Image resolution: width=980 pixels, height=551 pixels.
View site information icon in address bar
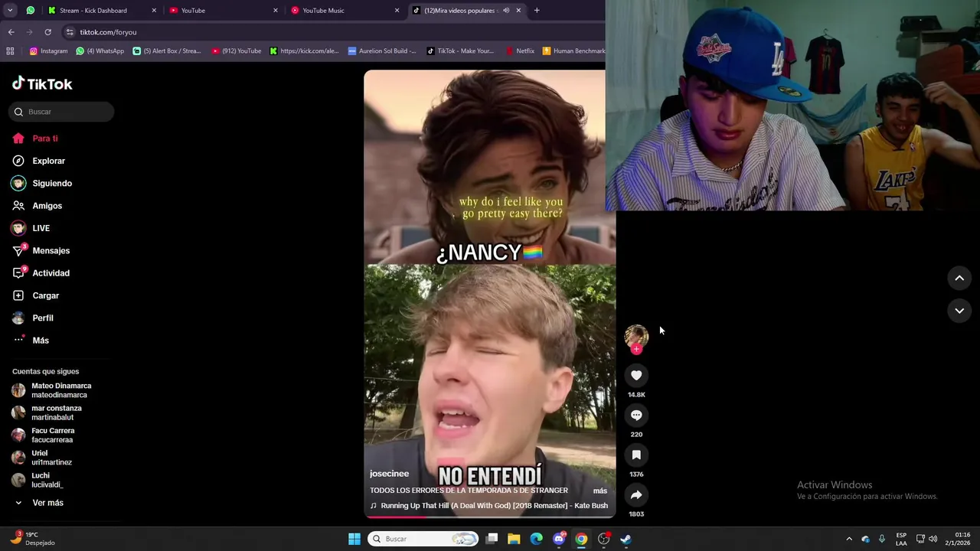(70, 32)
